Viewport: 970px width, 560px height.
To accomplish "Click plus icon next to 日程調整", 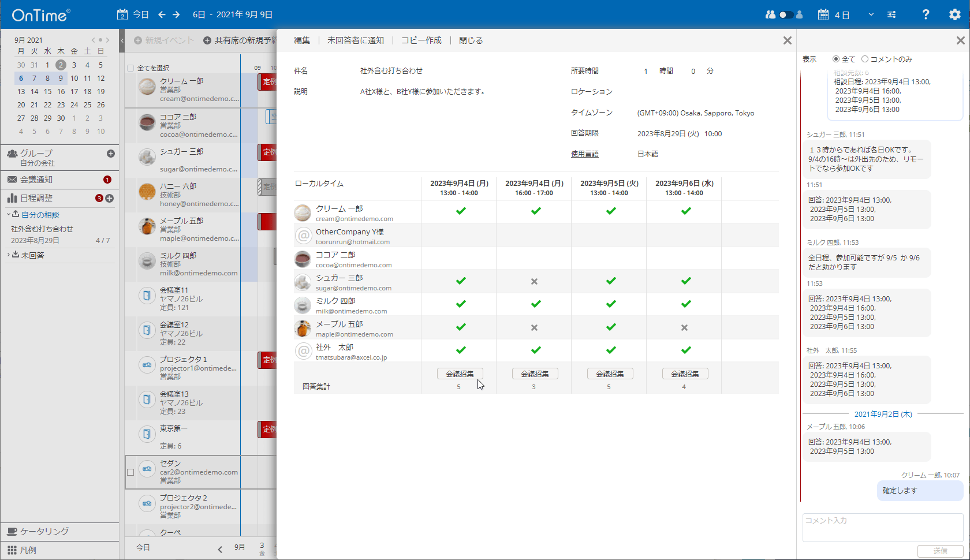I will tap(110, 198).
